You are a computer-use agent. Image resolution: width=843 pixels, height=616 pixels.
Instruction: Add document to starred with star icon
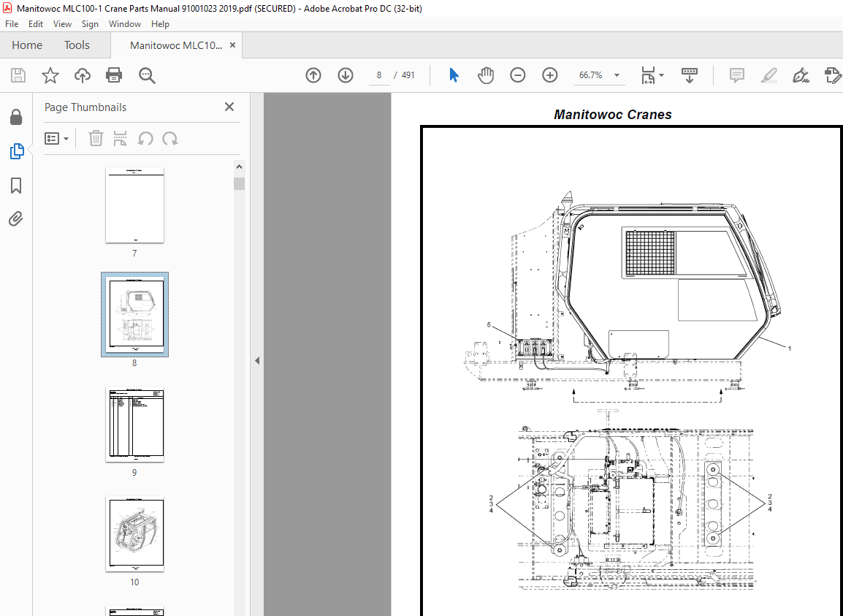point(50,75)
